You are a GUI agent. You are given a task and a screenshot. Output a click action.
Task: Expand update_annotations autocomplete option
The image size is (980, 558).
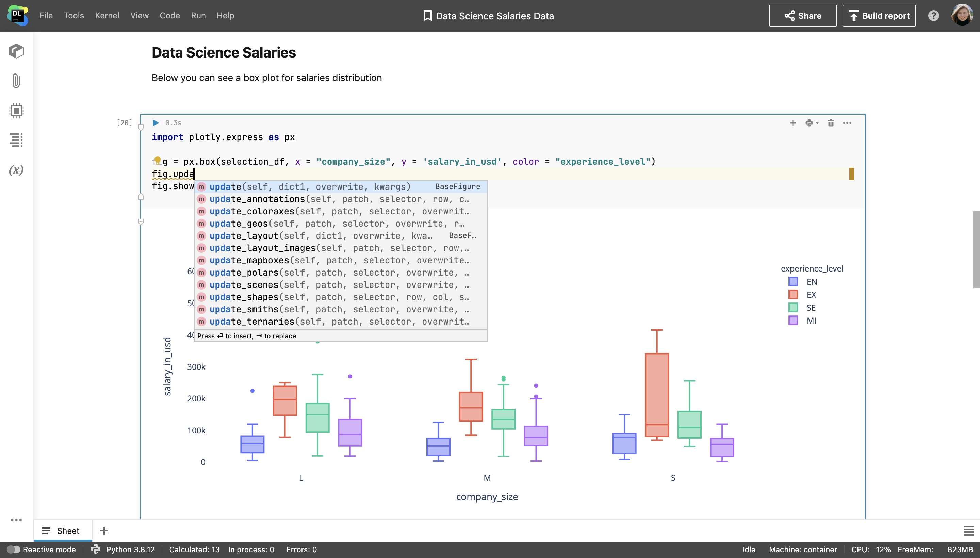pos(341,199)
